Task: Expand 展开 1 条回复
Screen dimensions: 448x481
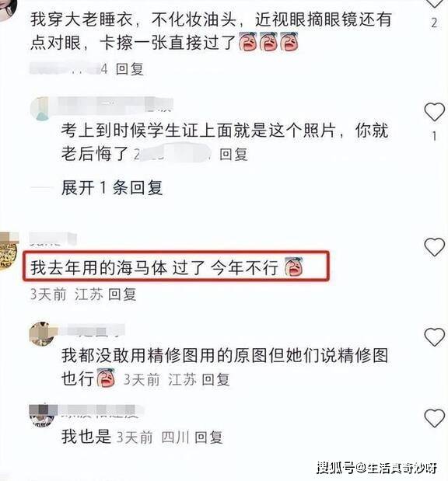Action: 112,188
